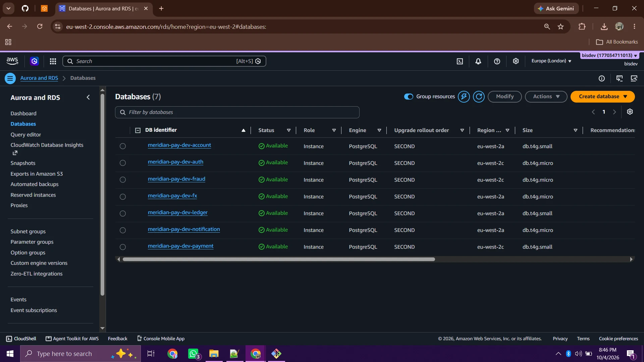Screen dimensions: 644x362
Task: Open Windows Start menu
Action: coord(10,354)
